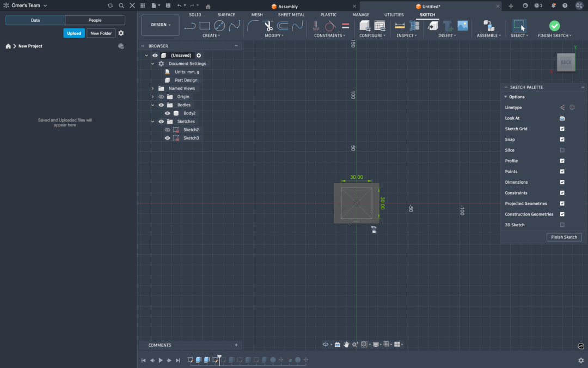Click the Insert Text tool icon
Viewport: 588px width, 368px height.
tap(448, 26)
